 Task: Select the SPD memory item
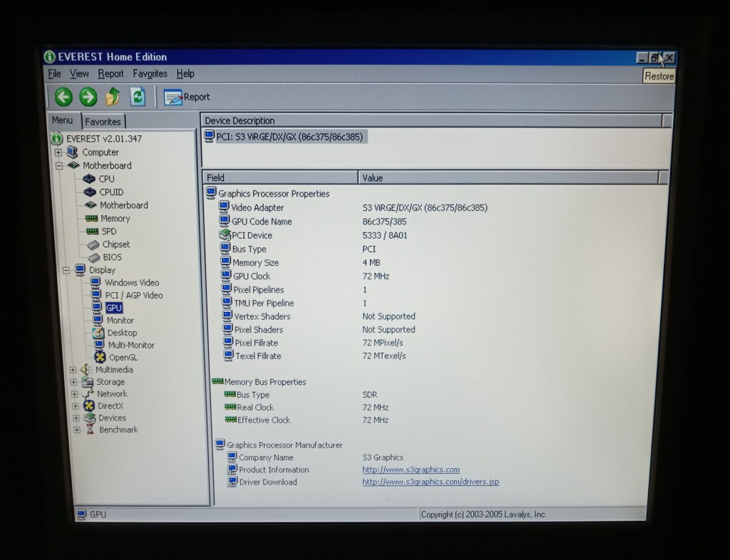tap(108, 232)
